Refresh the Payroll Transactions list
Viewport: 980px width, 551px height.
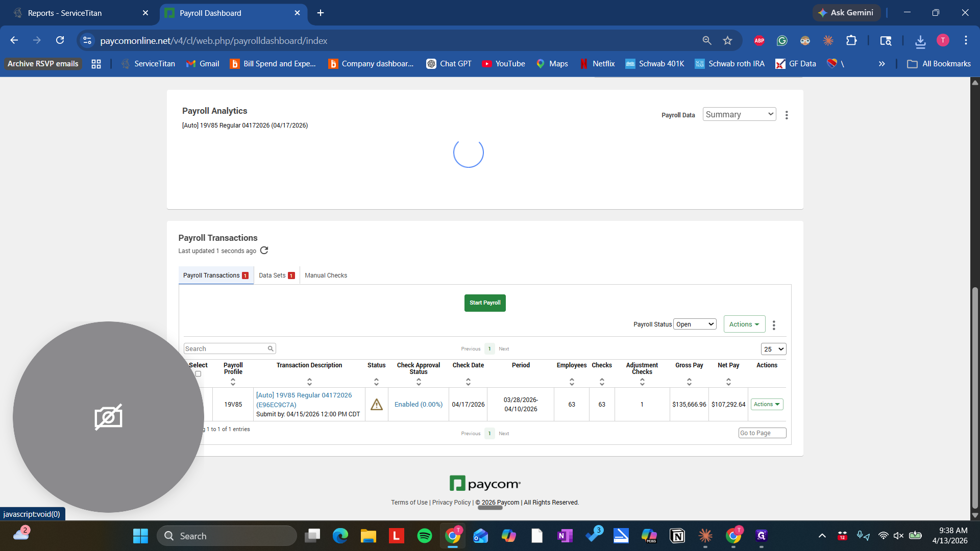(x=264, y=251)
